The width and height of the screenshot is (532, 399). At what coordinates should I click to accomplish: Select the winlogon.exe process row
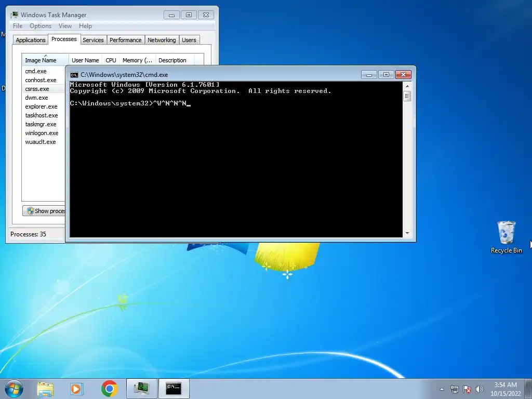click(44, 133)
